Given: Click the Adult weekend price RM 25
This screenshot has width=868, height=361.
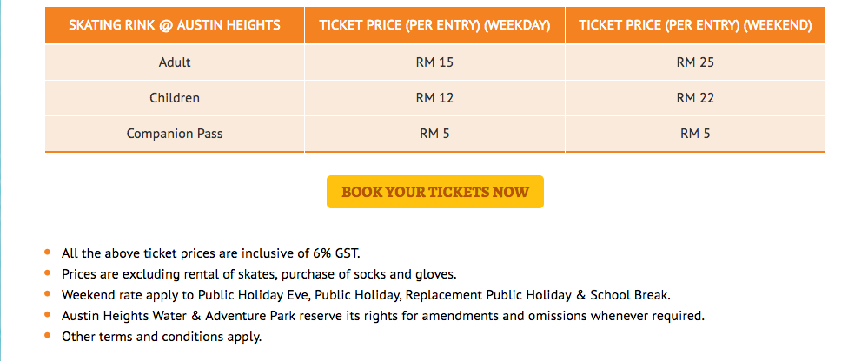Looking at the screenshot, I should tap(695, 62).
